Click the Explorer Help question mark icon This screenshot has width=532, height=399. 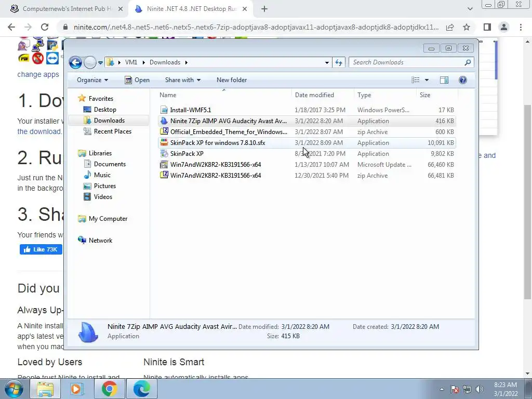[463, 80]
